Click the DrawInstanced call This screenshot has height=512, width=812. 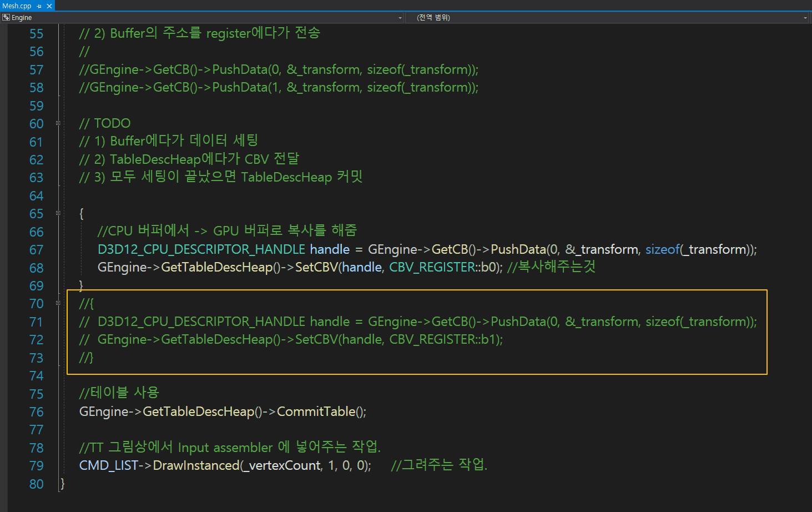pos(196,465)
